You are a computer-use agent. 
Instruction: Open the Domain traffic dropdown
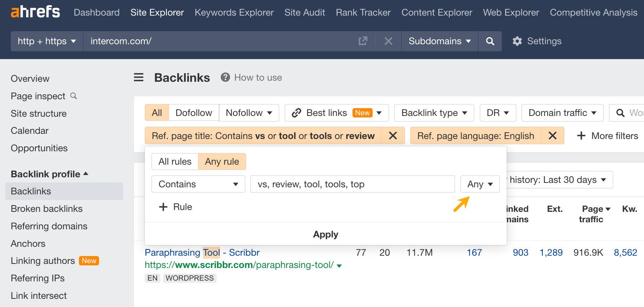pyautogui.click(x=562, y=113)
